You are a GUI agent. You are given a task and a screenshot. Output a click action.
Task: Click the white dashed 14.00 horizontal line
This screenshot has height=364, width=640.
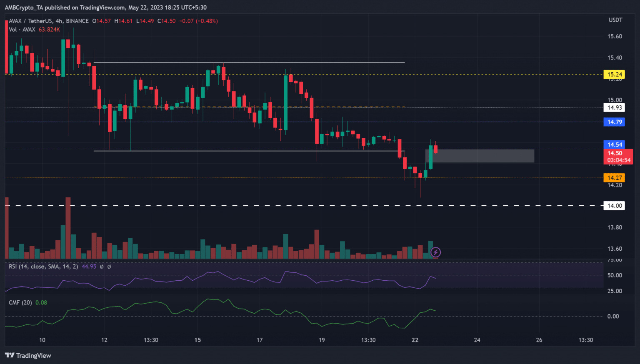[292, 206]
